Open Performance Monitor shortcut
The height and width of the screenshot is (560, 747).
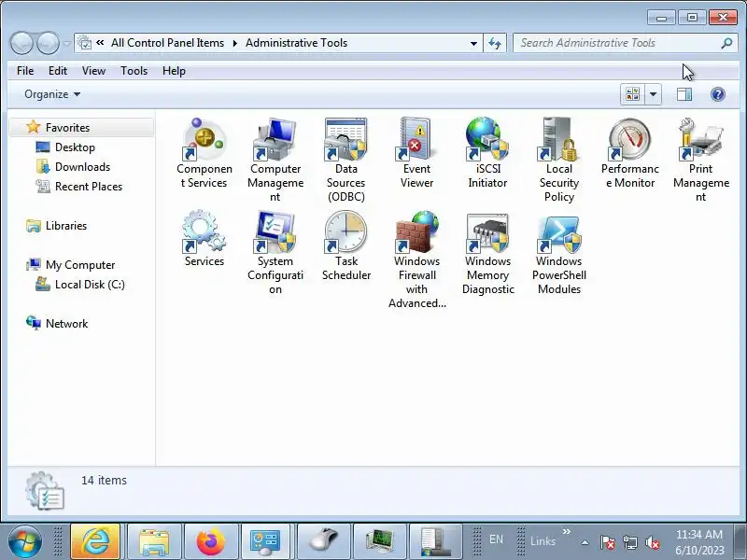[629, 153]
